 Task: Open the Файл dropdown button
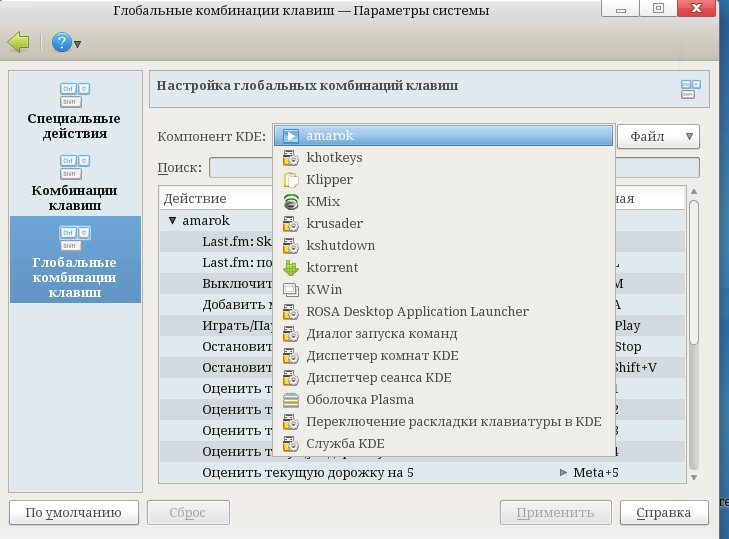[x=658, y=137]
